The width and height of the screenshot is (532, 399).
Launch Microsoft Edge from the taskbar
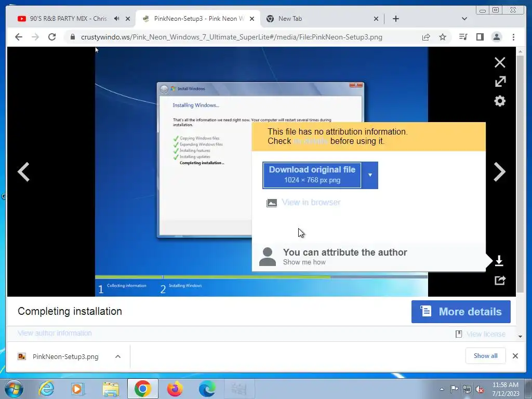point(207,389)
